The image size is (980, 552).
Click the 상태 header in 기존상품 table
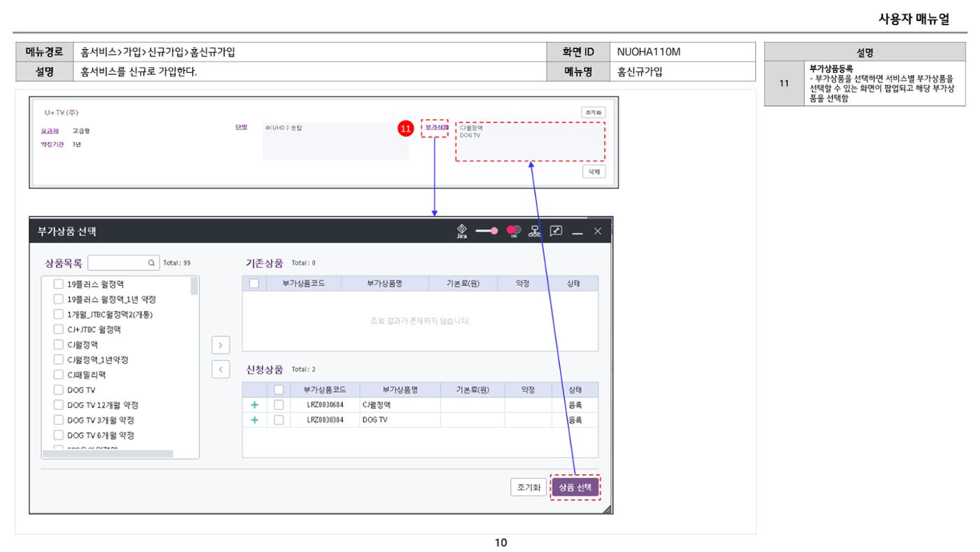573,283
